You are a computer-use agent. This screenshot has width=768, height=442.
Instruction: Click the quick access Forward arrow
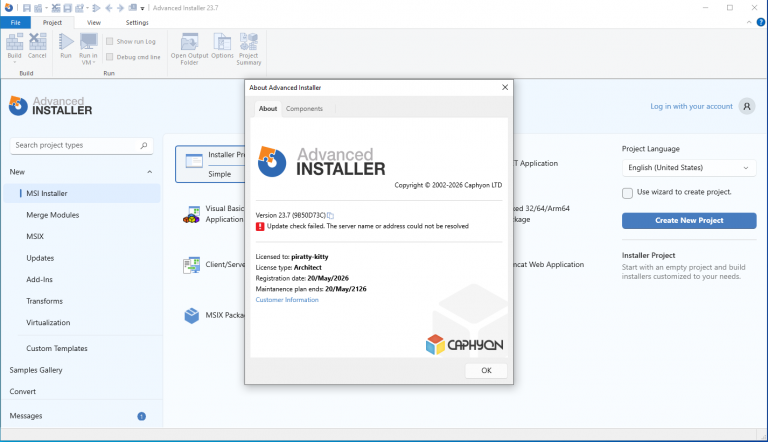(120, 8)
